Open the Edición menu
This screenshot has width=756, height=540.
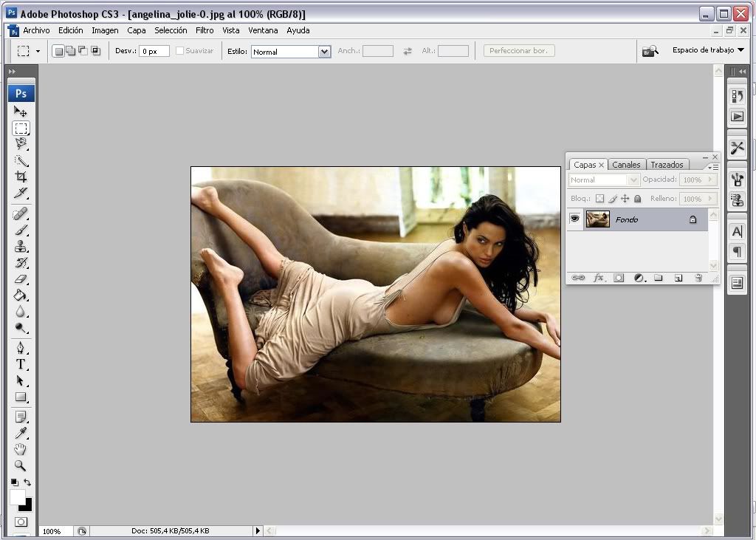tap(70, 30)
